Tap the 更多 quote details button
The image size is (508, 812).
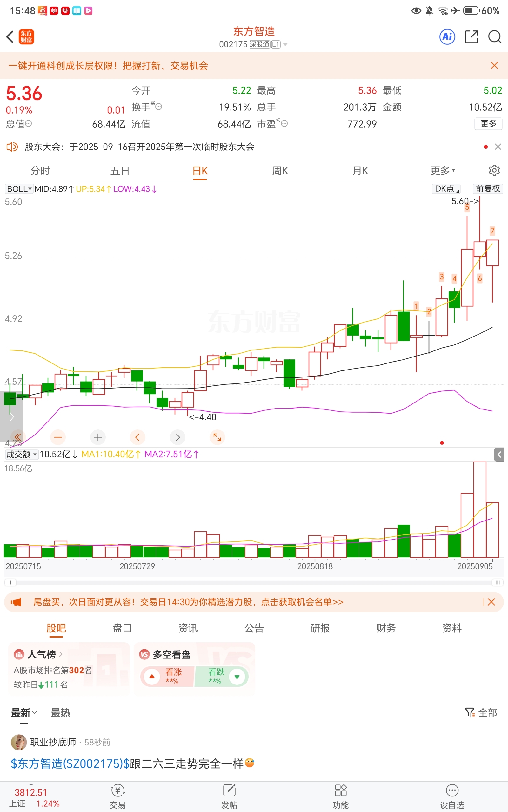point(488,123)
